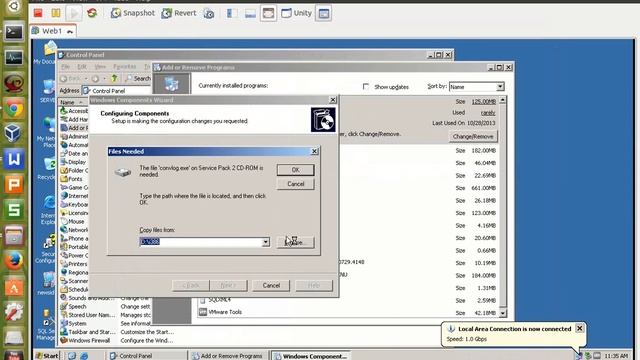Cancel the Windows Components Wizard
Viewport: 640px width, 360px height.
pos(271,285)
